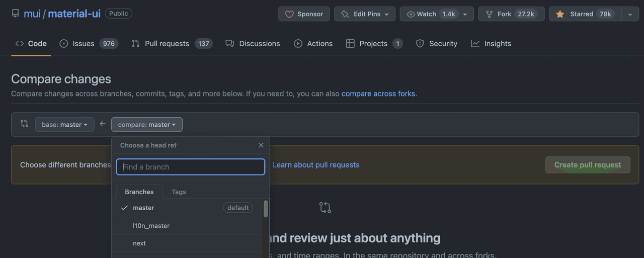
Task: Click the large pull request icon in center
Action: 325,208
